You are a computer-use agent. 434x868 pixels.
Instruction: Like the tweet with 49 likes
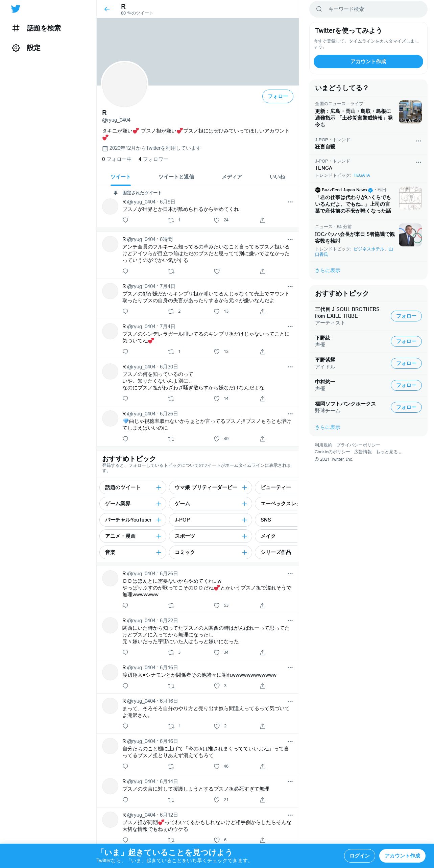coord(217,439)
